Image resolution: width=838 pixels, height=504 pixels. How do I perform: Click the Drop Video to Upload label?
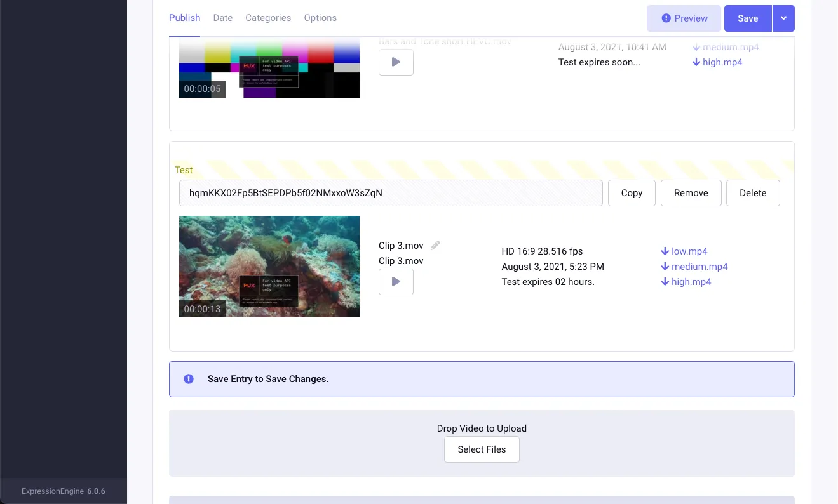point(482,428)
